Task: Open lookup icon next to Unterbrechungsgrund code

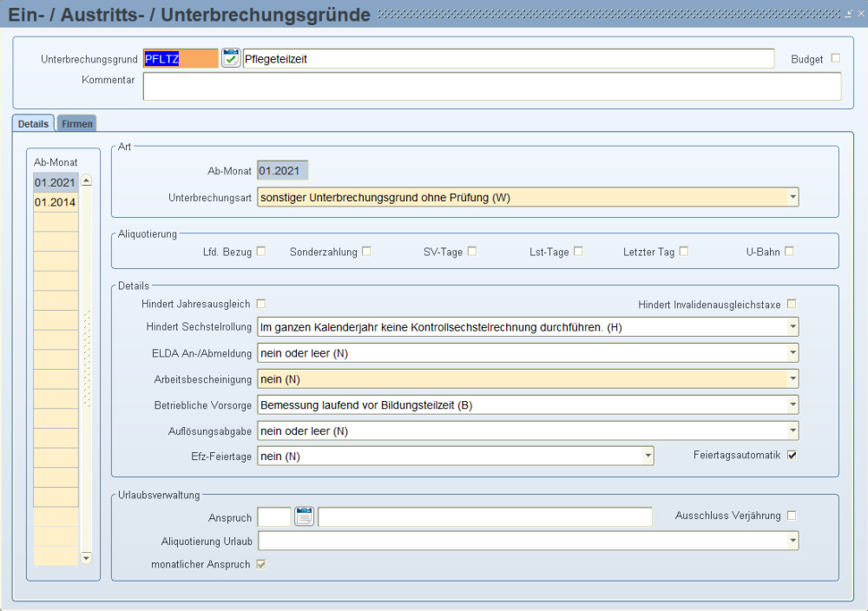Action: click(x=231, y=58)
